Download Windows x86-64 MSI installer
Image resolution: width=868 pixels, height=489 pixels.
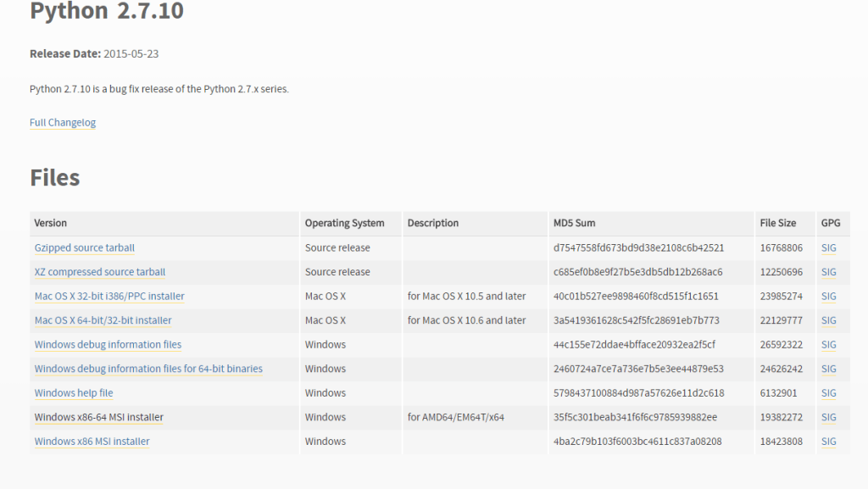(98, 417)
